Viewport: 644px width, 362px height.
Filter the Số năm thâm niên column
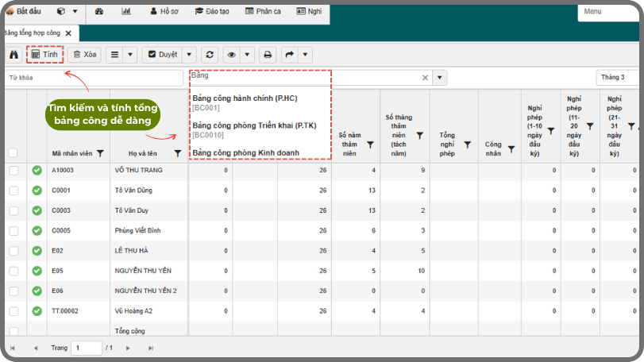click(370, 144)
